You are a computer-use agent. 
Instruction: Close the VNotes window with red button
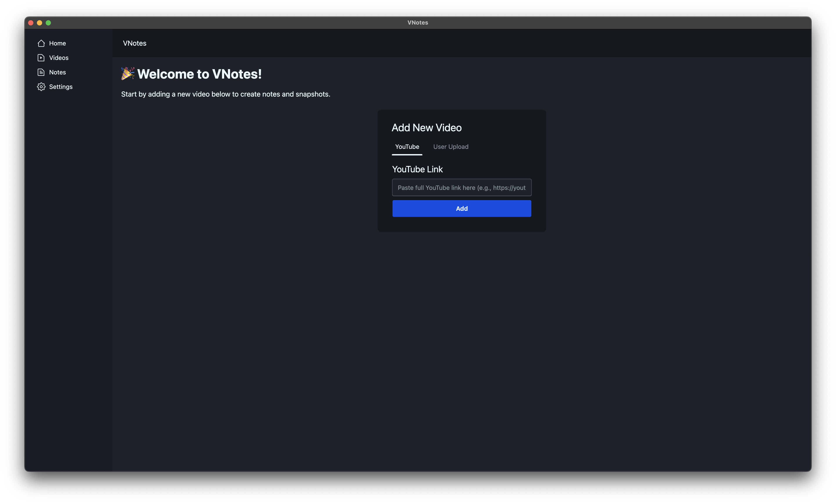click(x=31, y=23)
